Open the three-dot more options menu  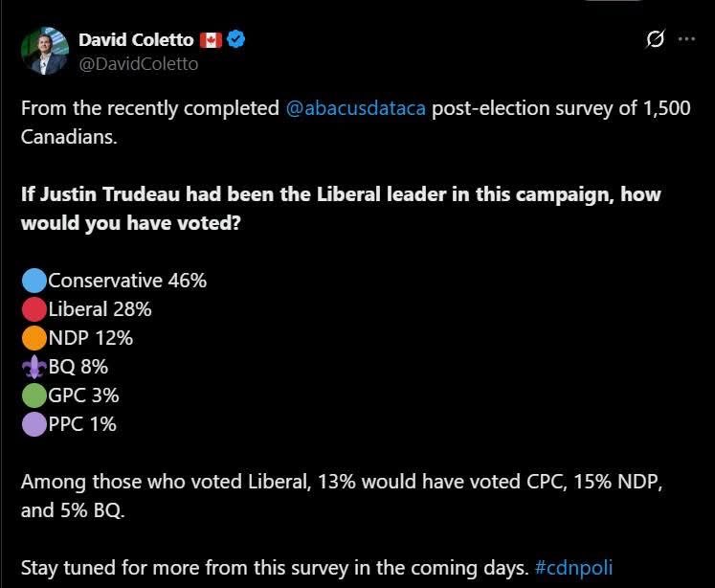coord(686,39)
